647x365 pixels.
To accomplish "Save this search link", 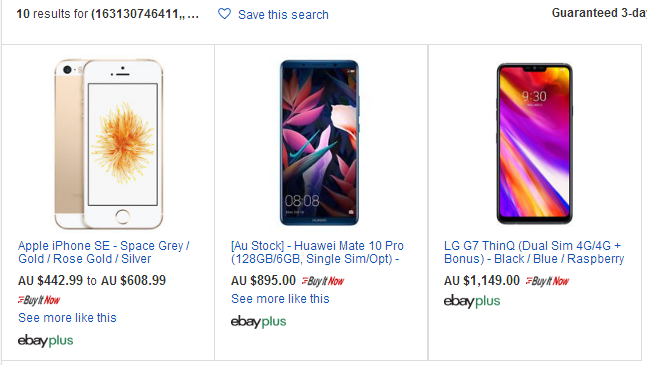I will (283, 15).
